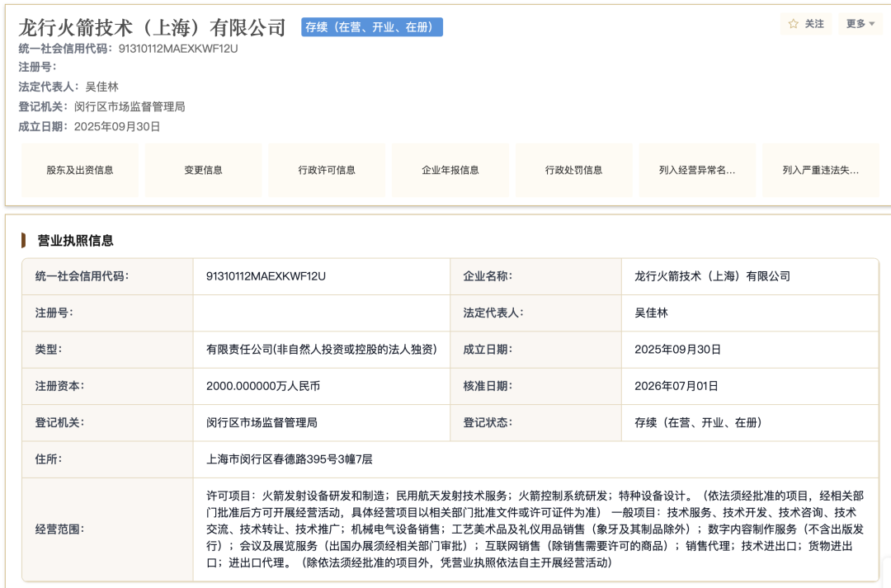891x588 pixels.
Task: Click 注册资本 value 2000.000000万人民币
Action: pyautogui.click(x=263, y=386)
